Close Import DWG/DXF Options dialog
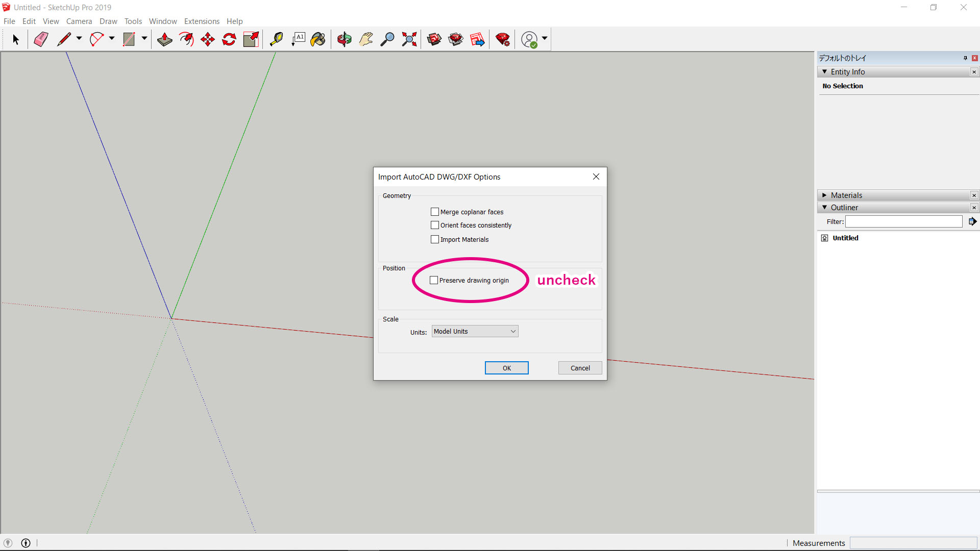Screen dimensions: 980x551 click(x=596, y=177)
